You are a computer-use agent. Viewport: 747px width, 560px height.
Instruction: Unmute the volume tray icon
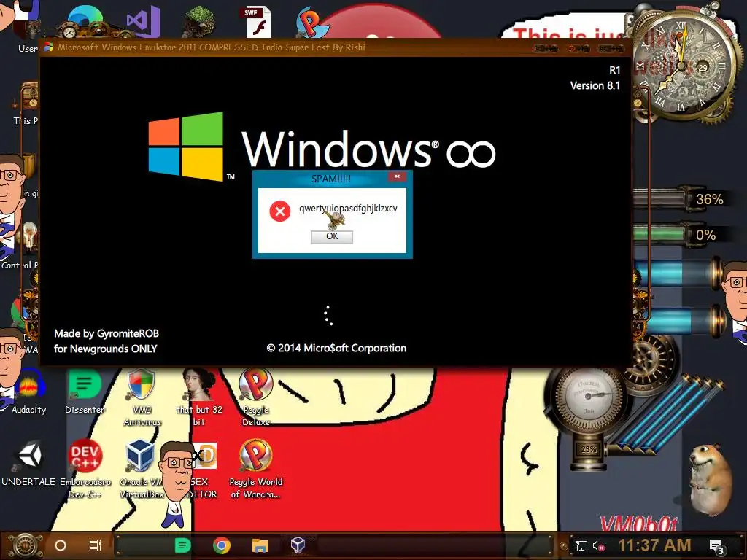click(598, 545)
